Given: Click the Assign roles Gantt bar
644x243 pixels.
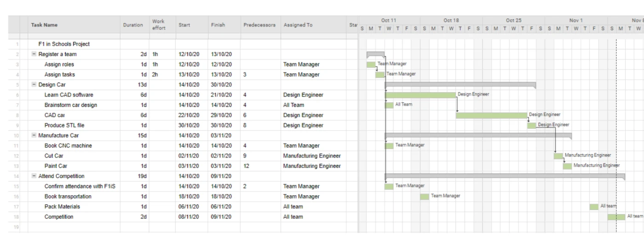Looking at the screenshot, I should 371,64.
